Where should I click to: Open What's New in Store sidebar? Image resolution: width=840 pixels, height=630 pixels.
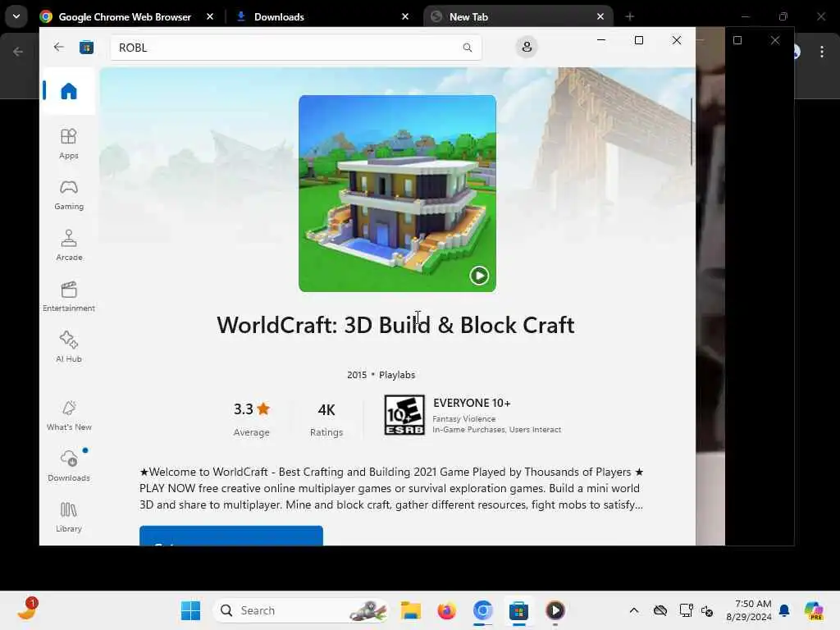click(x=69, y=415)
